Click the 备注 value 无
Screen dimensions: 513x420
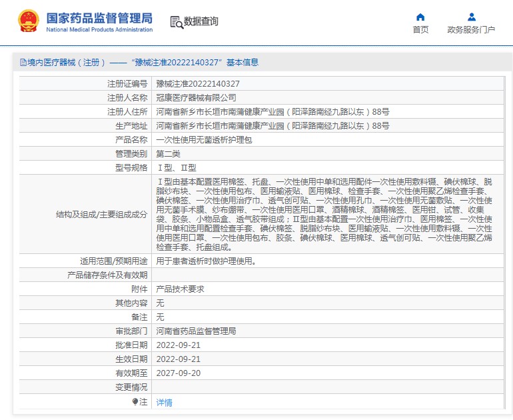click(160, 317)
